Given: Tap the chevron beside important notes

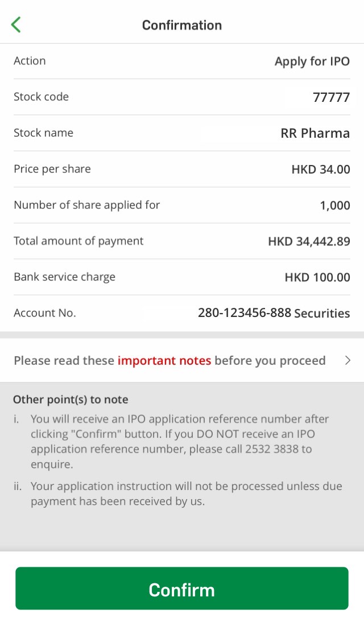Looking at the screenshot, I should coord(349,360).
